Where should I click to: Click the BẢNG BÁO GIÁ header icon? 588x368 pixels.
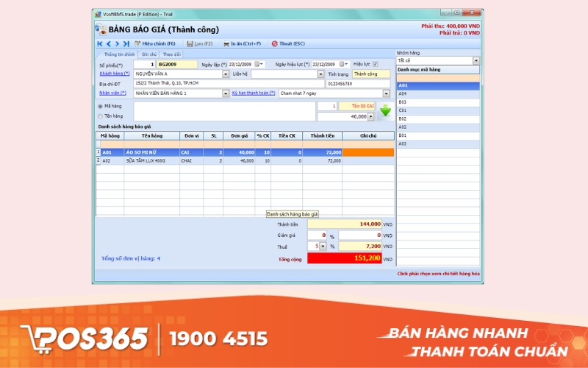tap(101, 29)
